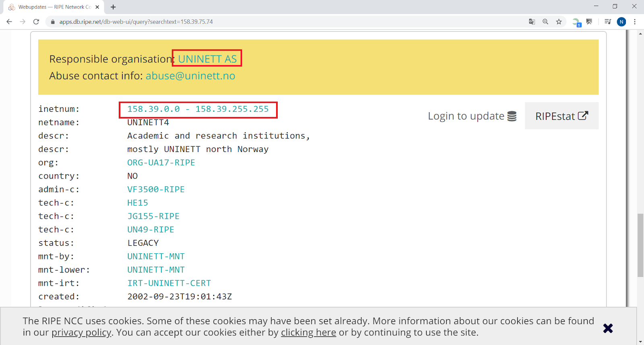644x345 pixels.
Task: Email abuse@uninett.no contact link
Action: (190, 76)
